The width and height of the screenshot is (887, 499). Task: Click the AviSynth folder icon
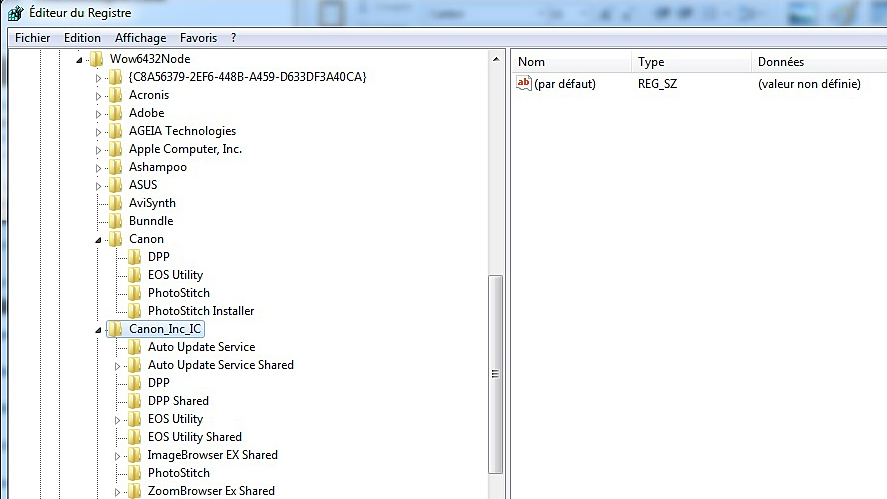point(115,203)
